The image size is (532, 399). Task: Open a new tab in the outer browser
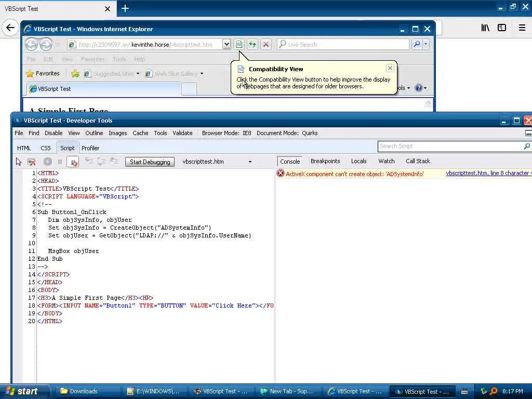click(x=125, y=8)
